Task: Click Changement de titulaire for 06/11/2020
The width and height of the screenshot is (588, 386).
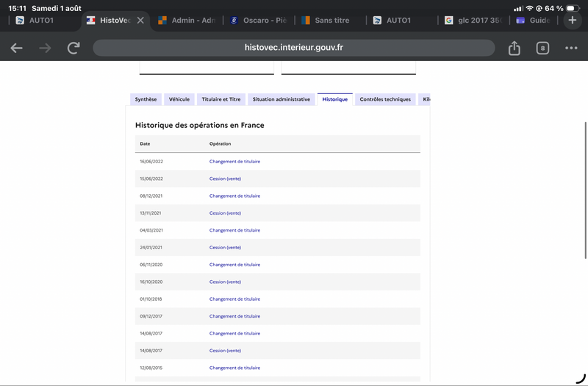Action: click(x=234, y=265)
